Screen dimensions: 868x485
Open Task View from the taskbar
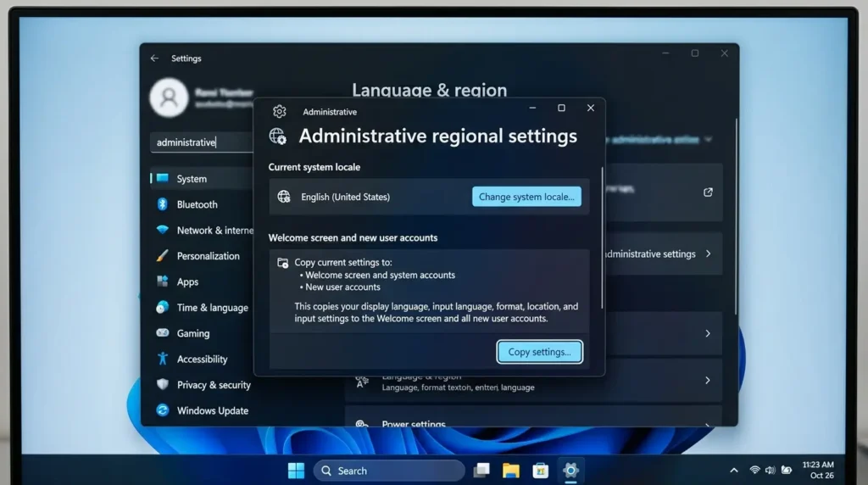pyautogui.click(x=481, y=471)
